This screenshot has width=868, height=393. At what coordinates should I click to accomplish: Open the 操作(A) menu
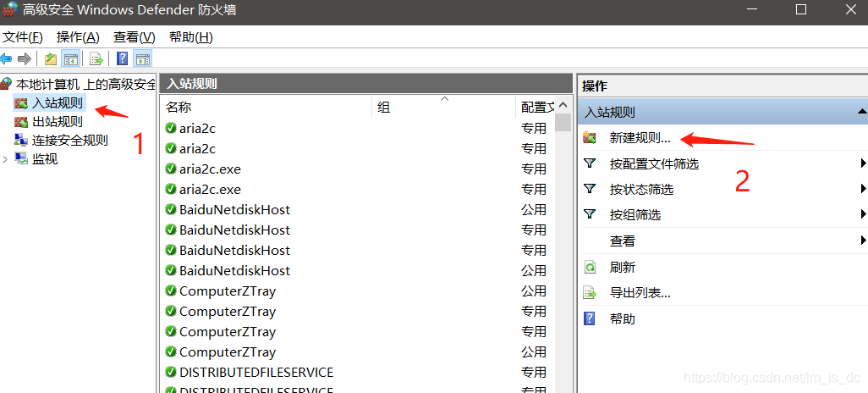tap(78, 37)
